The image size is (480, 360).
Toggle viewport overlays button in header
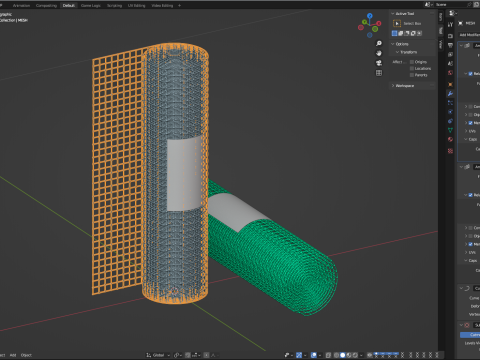(x=314, y=355)
